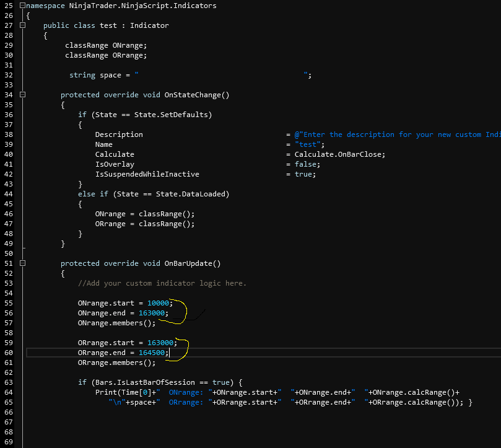Collapse the OnStateChange method fold
501x448 pixels.
tap(22, 94)
